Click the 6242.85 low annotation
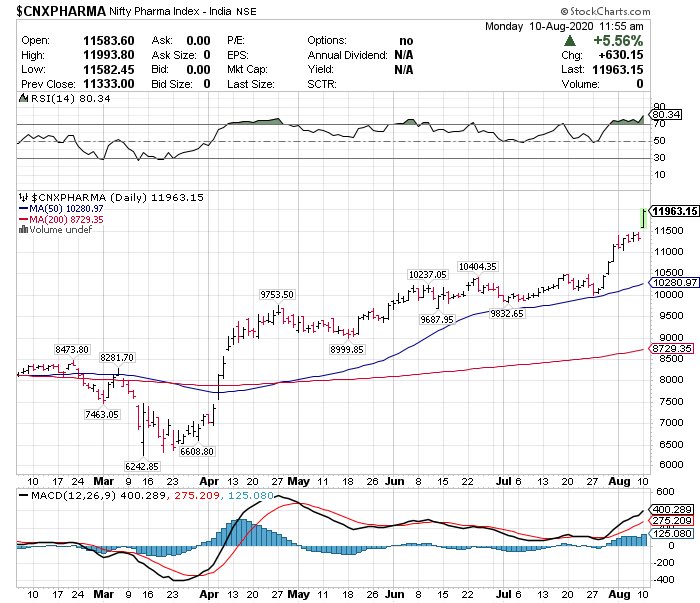Image resolution: width=700 pixels, height=603 pixels. point(142,466)
